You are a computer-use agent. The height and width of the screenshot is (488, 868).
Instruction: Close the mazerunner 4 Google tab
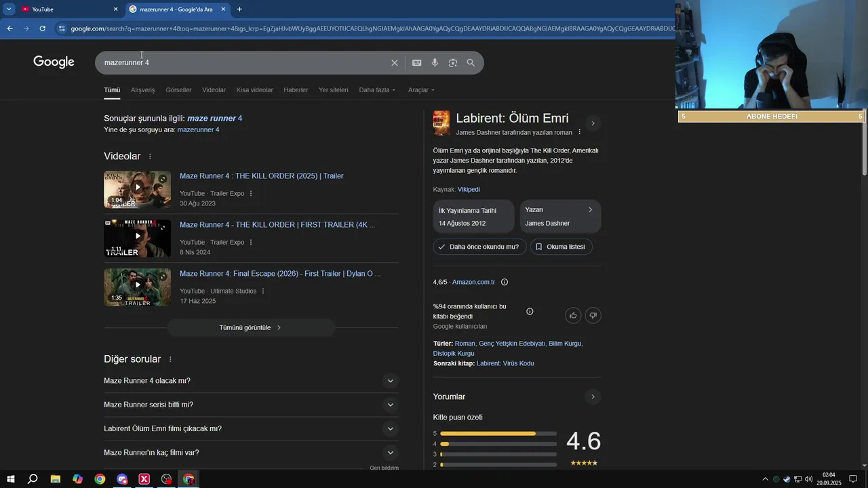pyautogui.click(x=223, y=9)
